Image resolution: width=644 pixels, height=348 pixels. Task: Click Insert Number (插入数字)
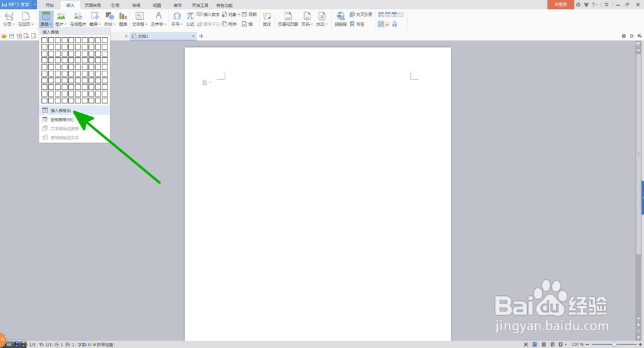coord(208,14)
